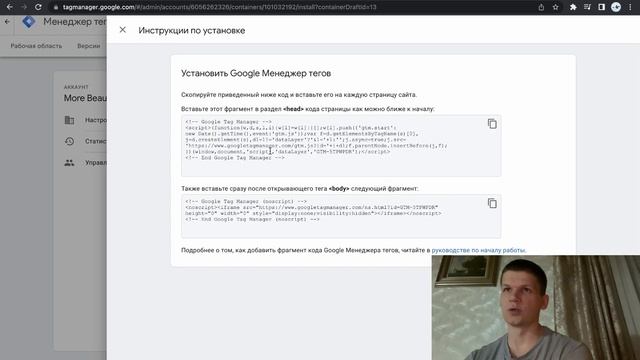Image resolution: width=640 pixels, height=360 pixels.
Task: Bookmark this page with star icon
Action: pyautogui.click(x=556, y=7)
